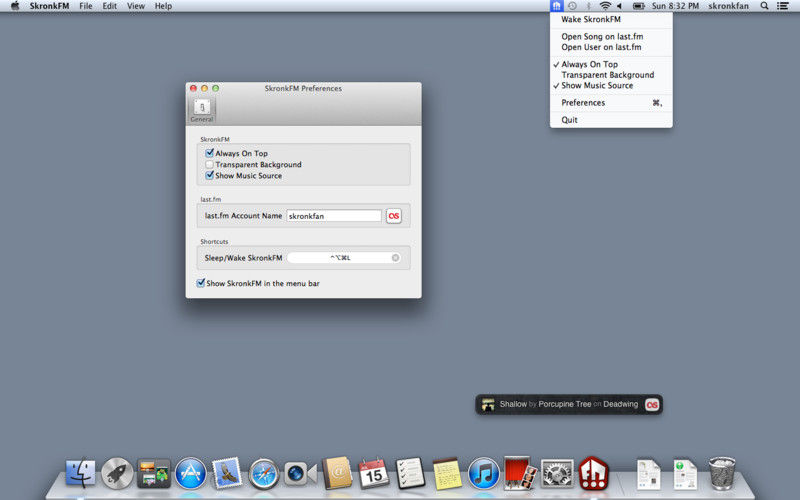Choose Preferences from the status menu
800x500 pixels.
(x=611, y=103)
